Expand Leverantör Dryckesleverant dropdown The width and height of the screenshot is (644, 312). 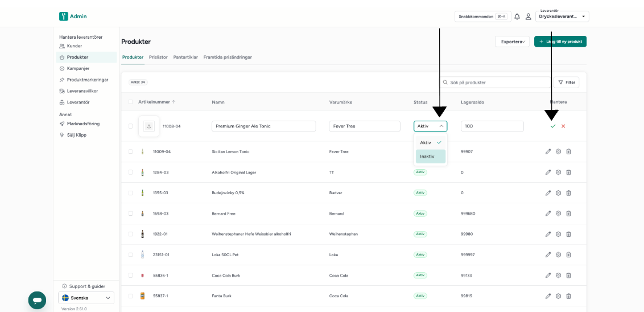[562, 17]
